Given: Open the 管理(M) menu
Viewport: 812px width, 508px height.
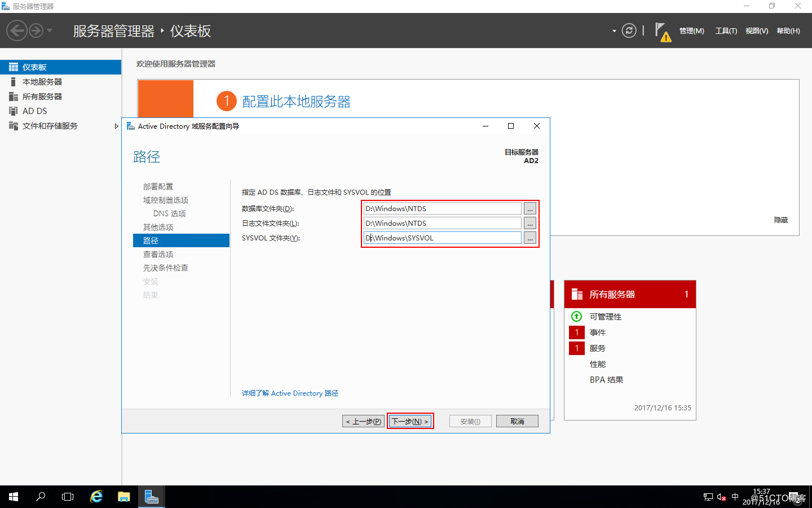Looking at the screenshot, I should 691,31.
